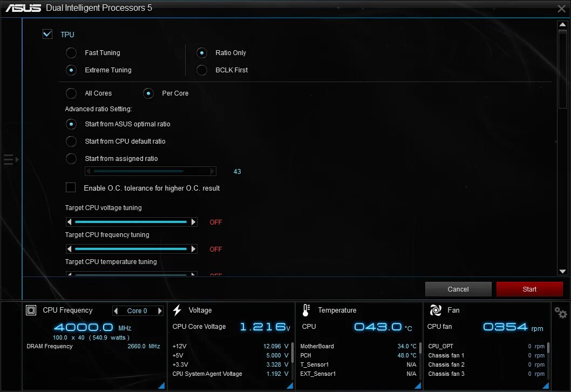The width and height of the screenshot is (571, 392).
Task: Click the EXT_Sensor1 row
Action: coord(358,374)
